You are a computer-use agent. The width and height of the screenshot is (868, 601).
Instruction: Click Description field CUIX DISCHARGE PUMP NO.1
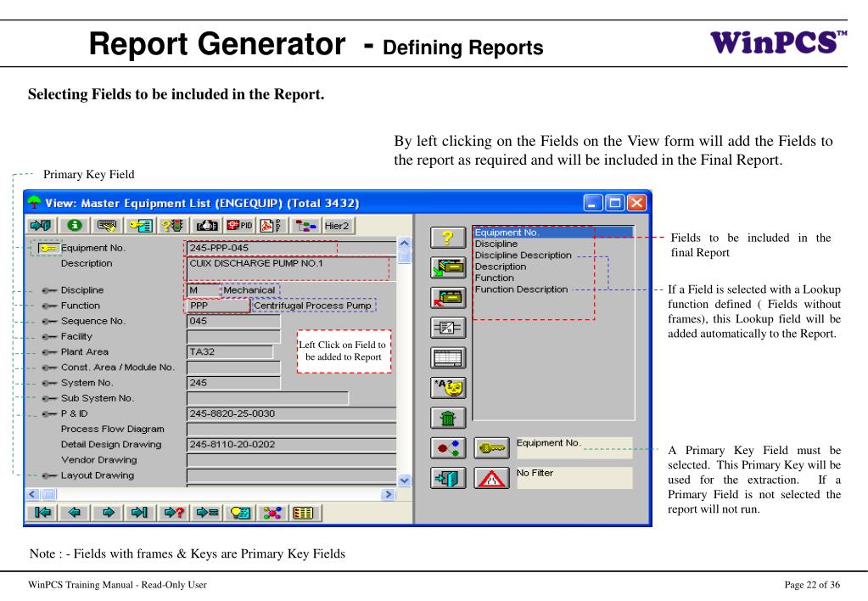(x=291, y=268)
